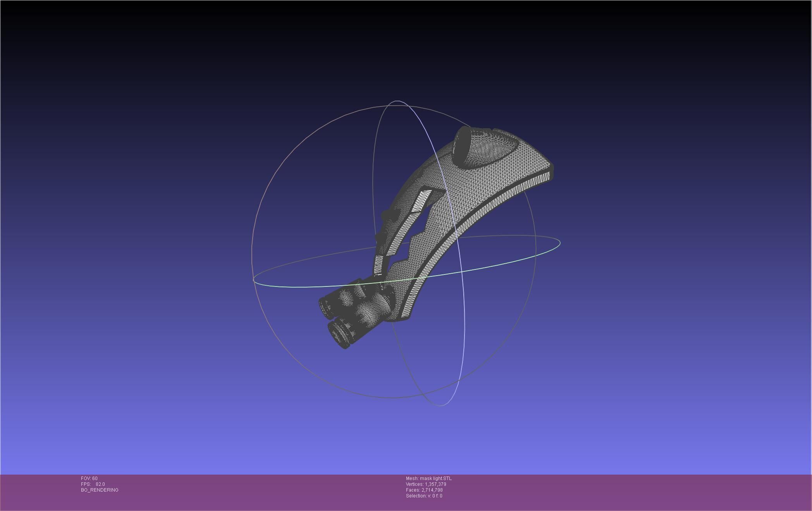Click the FOV: 60 readout

coord(89,478)
